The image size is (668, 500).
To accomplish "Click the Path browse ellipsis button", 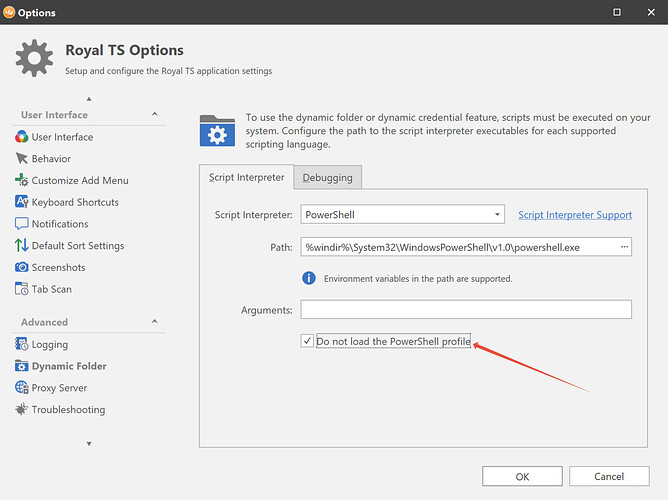I will point(624,246).
